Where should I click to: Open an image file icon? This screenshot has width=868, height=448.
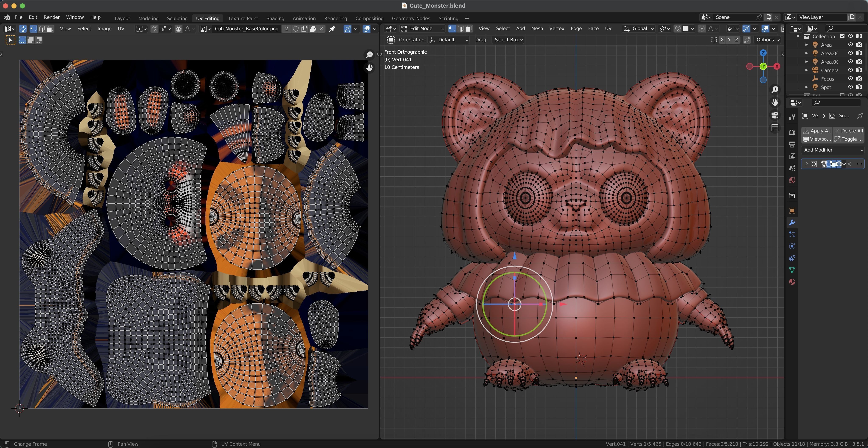click(313, 29)
